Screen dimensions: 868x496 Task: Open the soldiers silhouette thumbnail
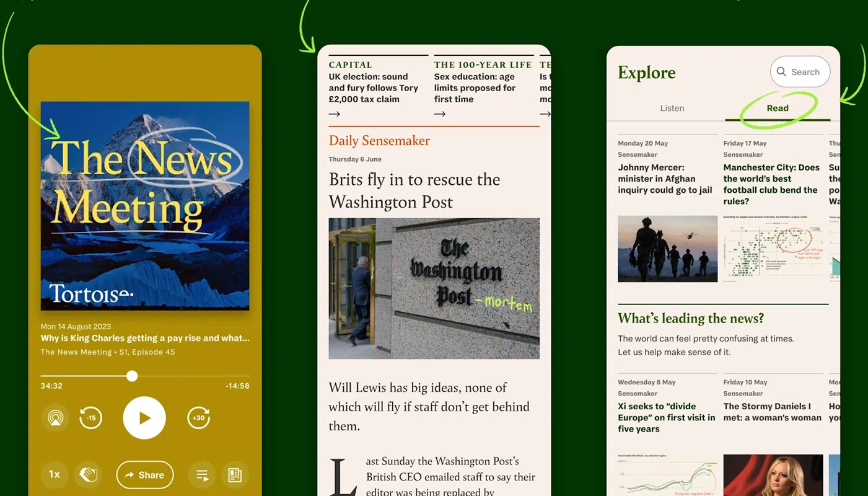[668, 249]
